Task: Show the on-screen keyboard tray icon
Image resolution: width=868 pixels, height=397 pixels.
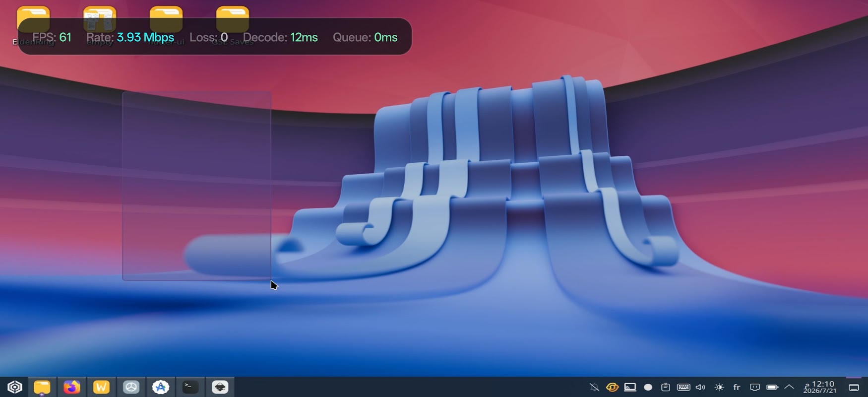Action: point(683,387)
